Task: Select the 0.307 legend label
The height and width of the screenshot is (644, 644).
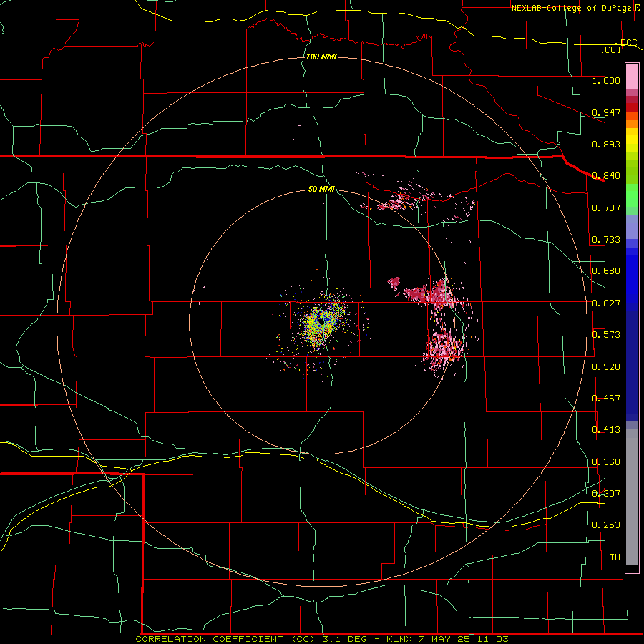Action: (x=606, y=494)
